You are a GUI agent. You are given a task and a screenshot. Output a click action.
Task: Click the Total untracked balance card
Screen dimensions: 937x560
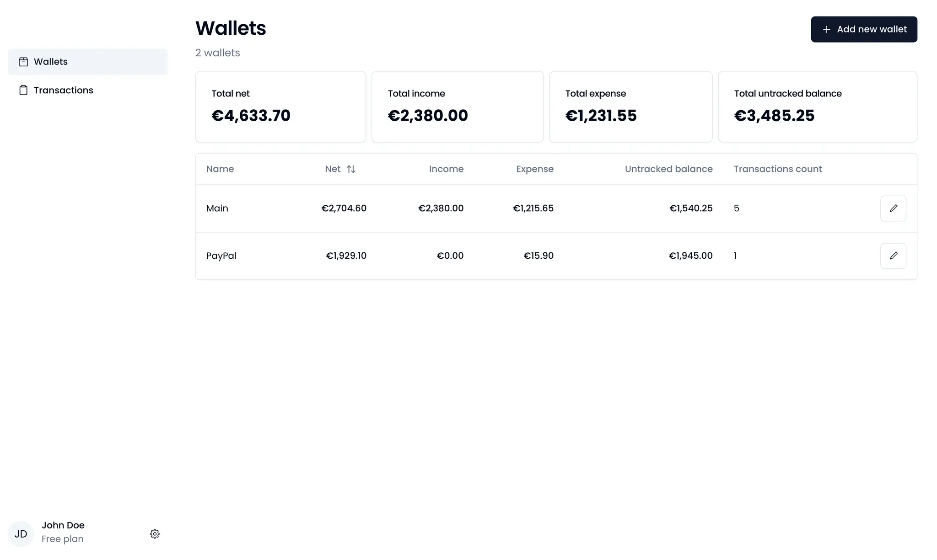click(817, 107)
